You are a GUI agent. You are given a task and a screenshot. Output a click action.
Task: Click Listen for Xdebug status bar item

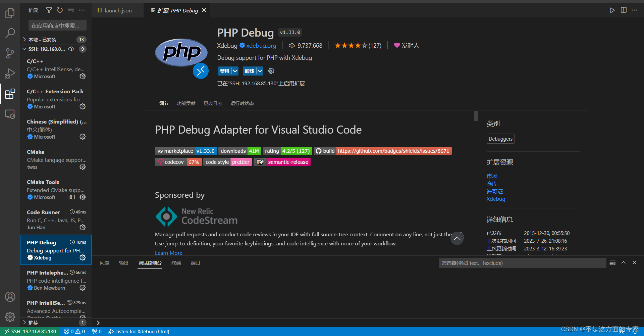139,331
